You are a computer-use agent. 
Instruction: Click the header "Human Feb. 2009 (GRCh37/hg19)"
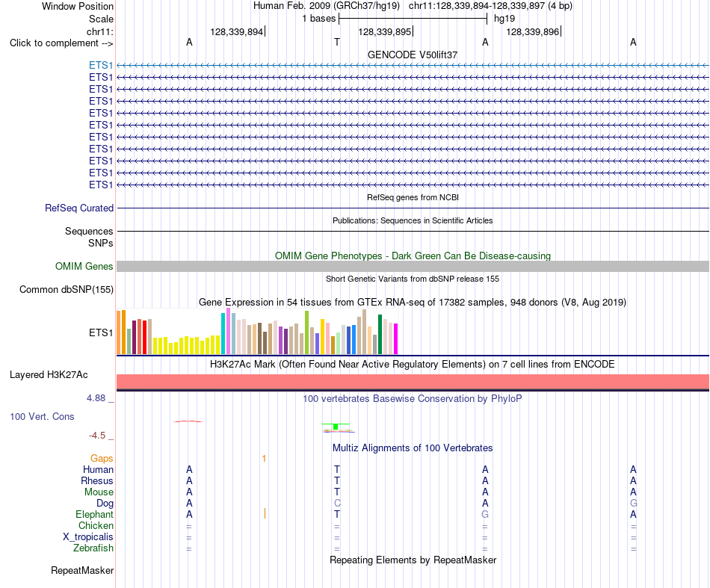(327, 6)
